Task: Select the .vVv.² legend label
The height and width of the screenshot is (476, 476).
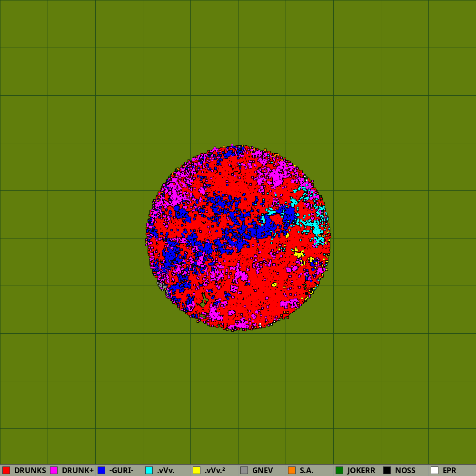Action: [215, 471]
